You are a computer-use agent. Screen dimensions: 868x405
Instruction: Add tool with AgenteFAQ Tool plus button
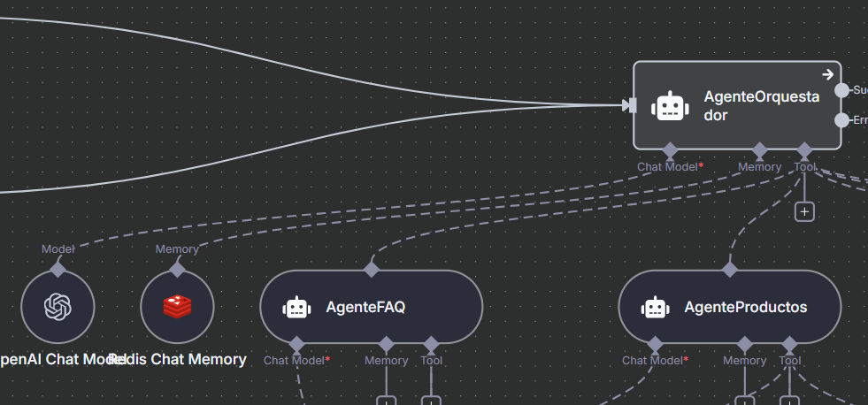coord(431,401)
